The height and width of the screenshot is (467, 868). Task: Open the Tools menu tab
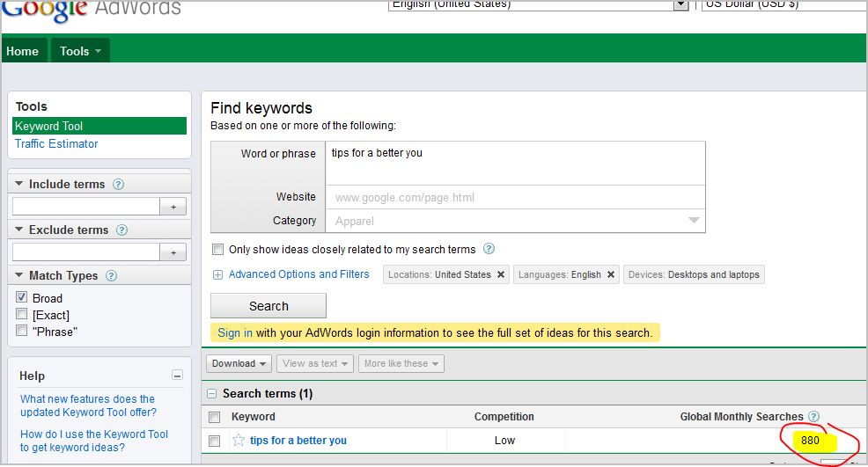click(x=80, y=51)
